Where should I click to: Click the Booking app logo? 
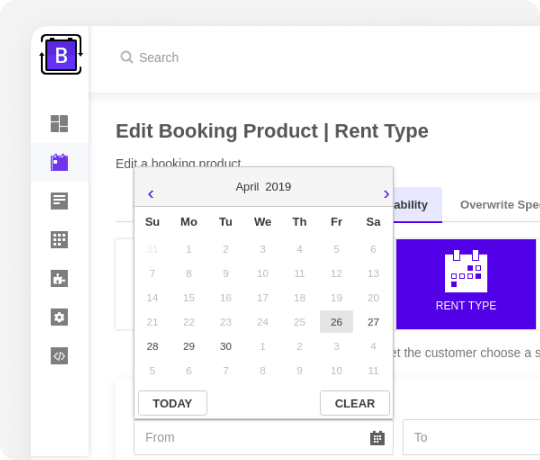pyautogui.click(x=61, y=54)
